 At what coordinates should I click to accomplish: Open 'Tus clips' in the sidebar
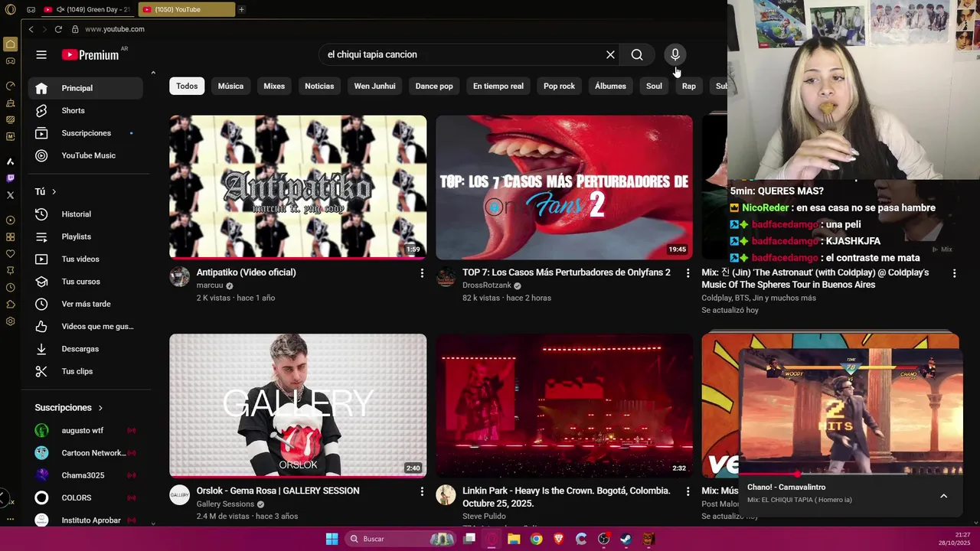[85, 371]
